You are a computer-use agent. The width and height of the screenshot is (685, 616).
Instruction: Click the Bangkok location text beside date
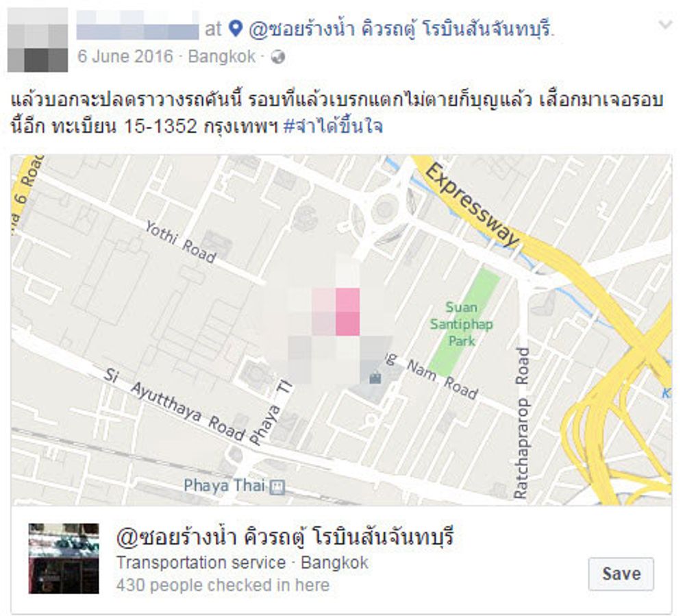tap(221, 57)
